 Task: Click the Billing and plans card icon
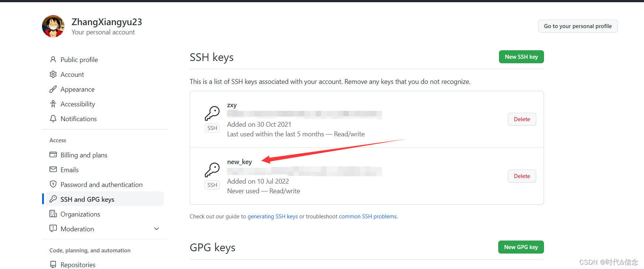click(53, 154)
